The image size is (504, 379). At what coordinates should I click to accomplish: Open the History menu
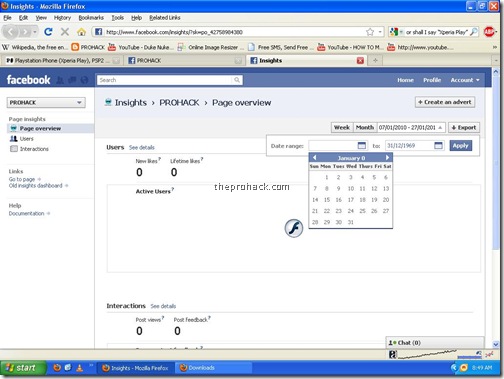point(62,18)
